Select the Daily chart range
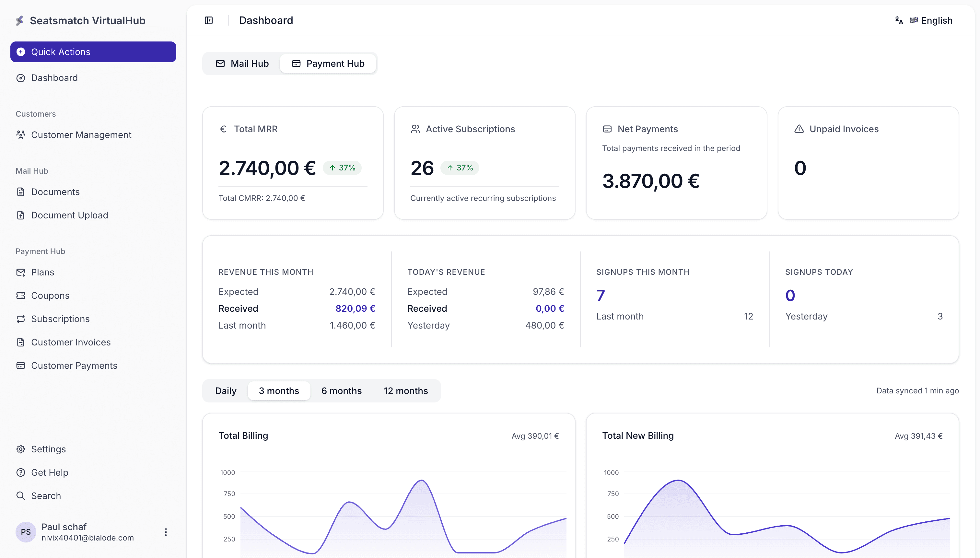Image resolution: width=980 pixels, height=558 pixels. (226, 391)
